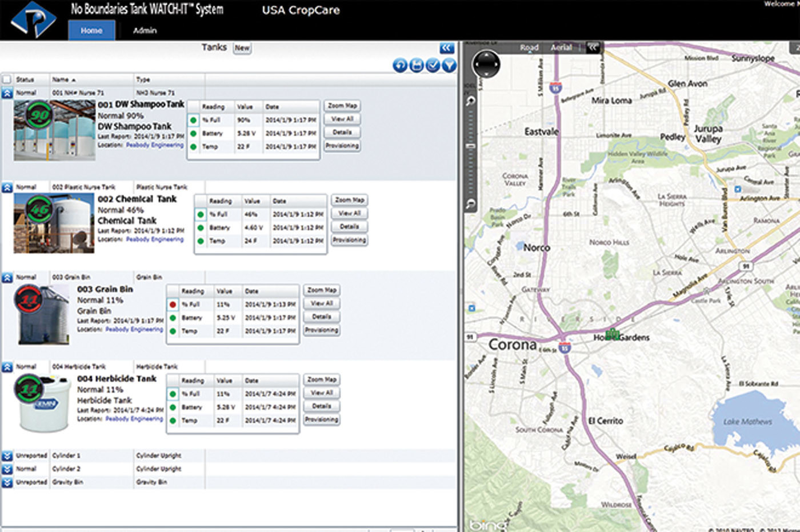Tick the select-all checkbox in table header
Viewport: 800px width, 532px height.
click(x=7, y=79)
